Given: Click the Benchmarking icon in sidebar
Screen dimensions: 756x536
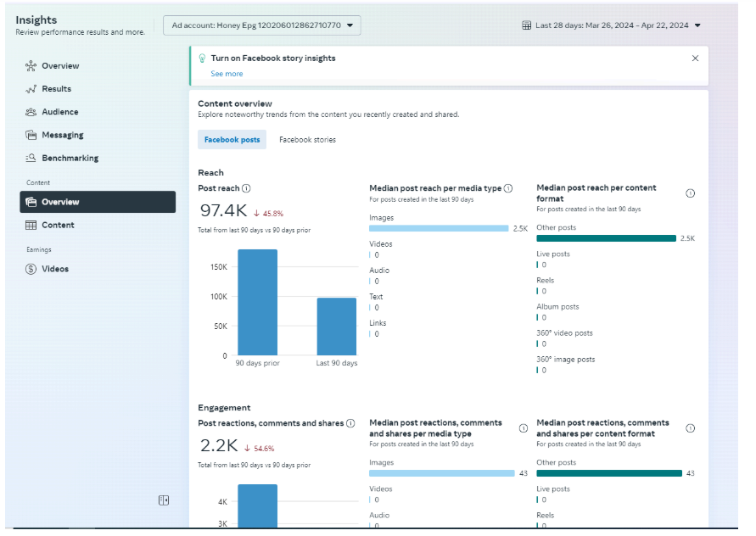Looking at the screenshot, I should point(31,158).
